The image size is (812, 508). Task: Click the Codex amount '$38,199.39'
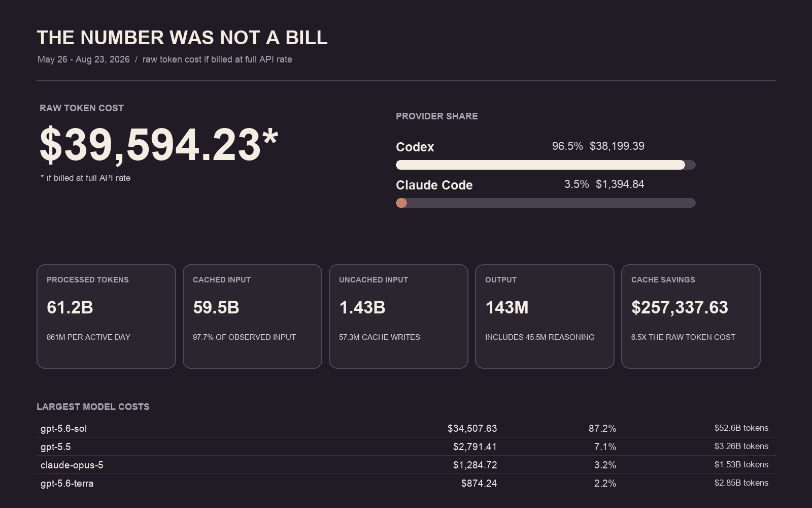(617, 146)
